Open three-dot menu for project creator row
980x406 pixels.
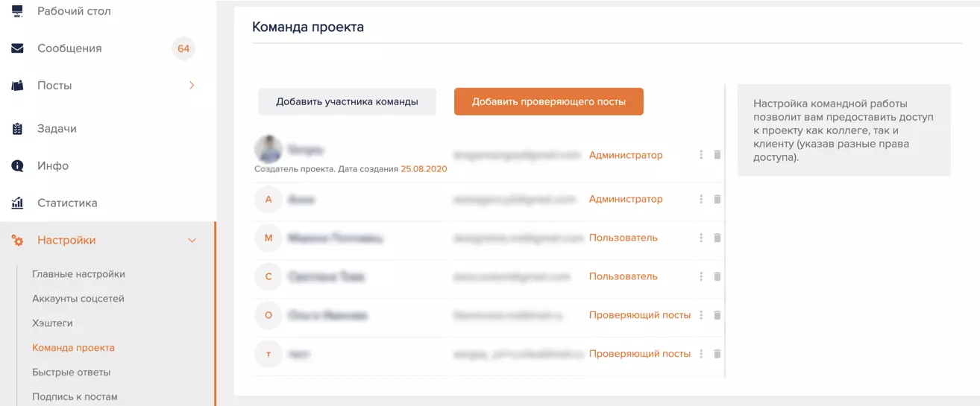click(701, 155)
